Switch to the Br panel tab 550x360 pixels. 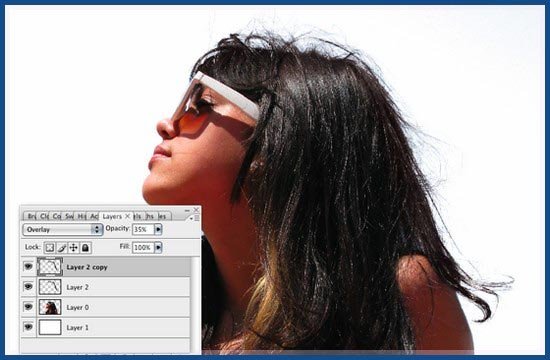click(31, 216)
